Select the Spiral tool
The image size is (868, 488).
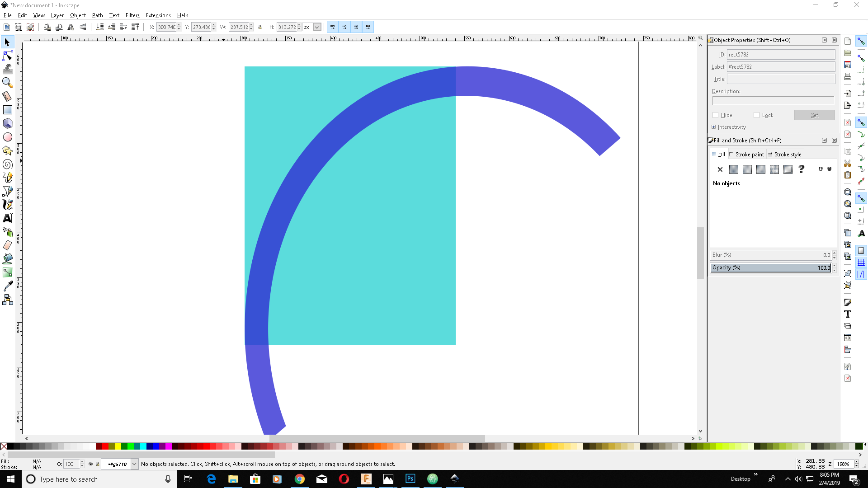coord(7,164)
